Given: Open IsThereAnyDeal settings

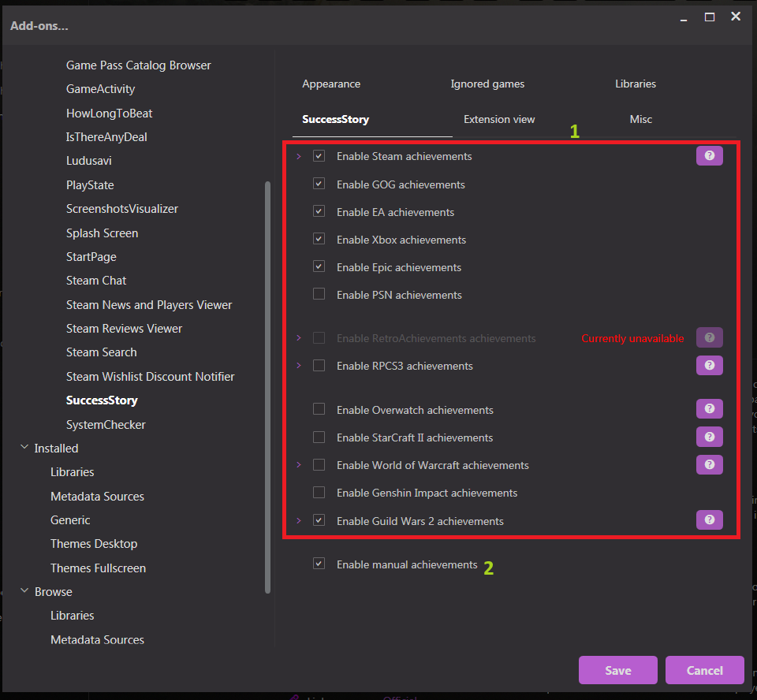Looking at the screenshot, I should pos(106,137).
